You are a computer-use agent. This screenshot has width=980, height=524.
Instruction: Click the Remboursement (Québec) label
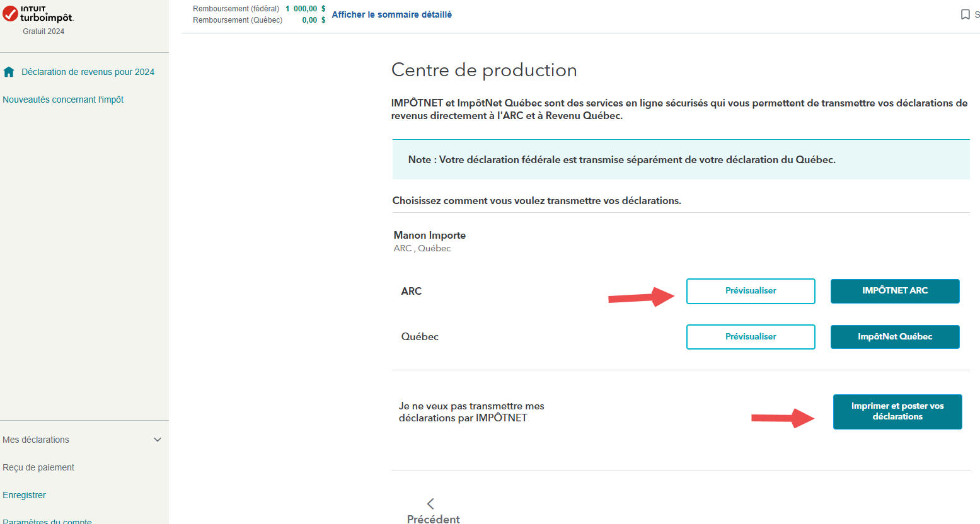(x=238, y=20)
